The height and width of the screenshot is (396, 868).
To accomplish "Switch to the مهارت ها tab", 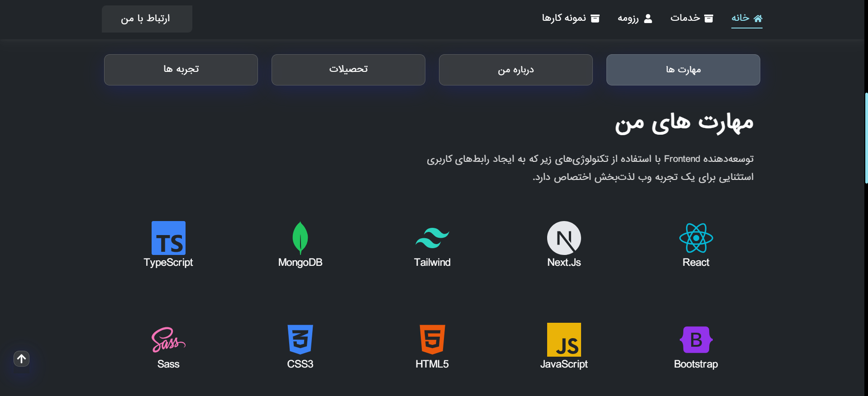I will [x=683, y=70].
